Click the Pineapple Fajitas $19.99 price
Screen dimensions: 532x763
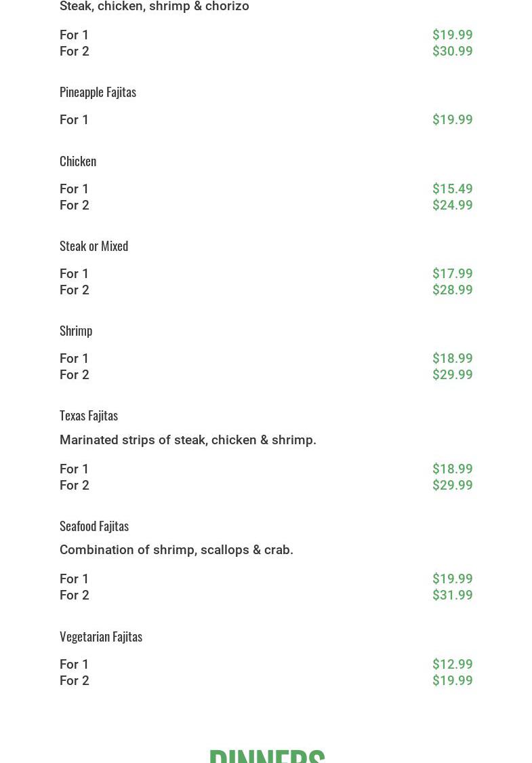(x=452, y=120)
